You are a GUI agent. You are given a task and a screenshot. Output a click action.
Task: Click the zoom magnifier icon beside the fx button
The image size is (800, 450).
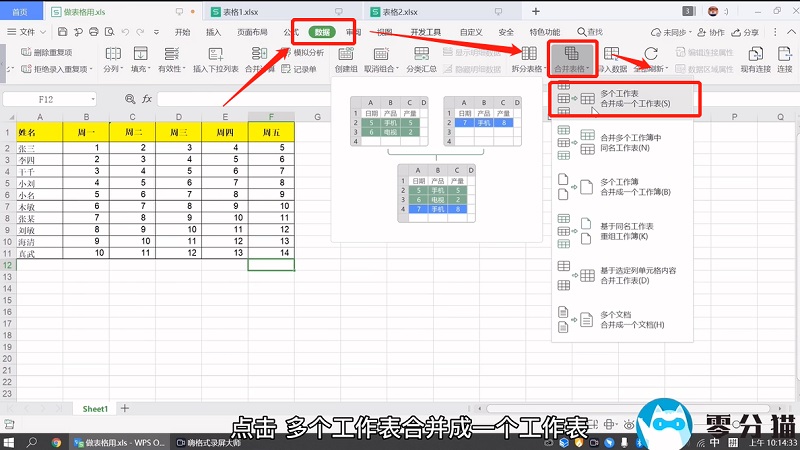tap(129, 100)
